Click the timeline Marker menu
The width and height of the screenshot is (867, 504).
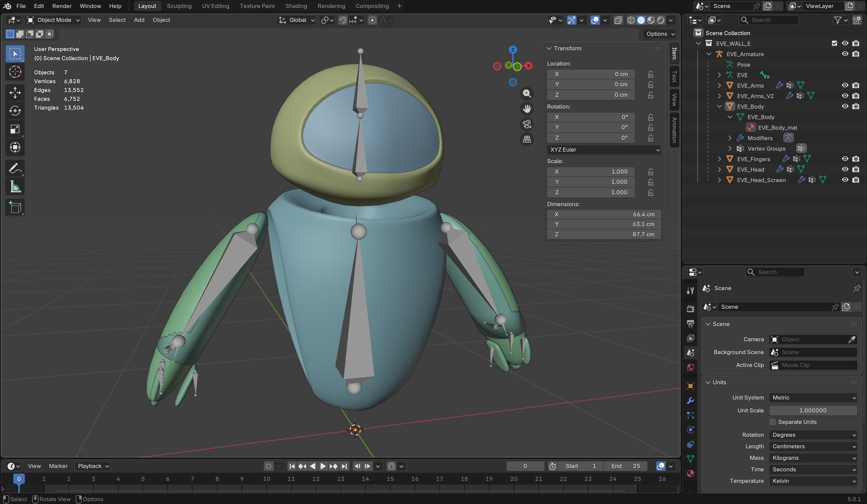point(58,466)
